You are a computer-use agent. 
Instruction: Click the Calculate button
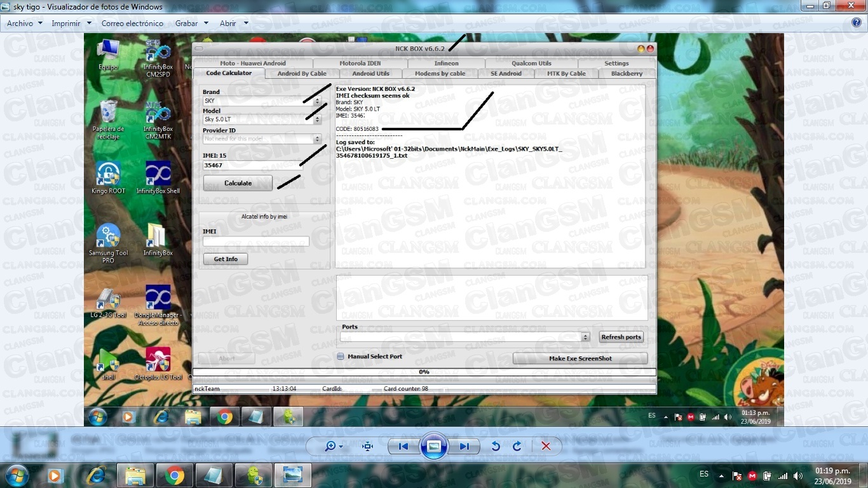pyautogui.click(x=238, y=183)
